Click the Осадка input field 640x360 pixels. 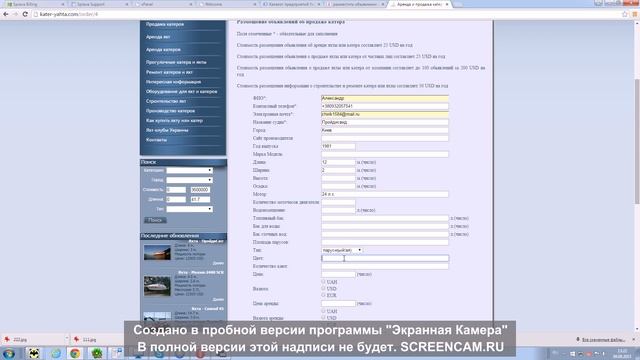pyautogui.click(x=338, y=186)
